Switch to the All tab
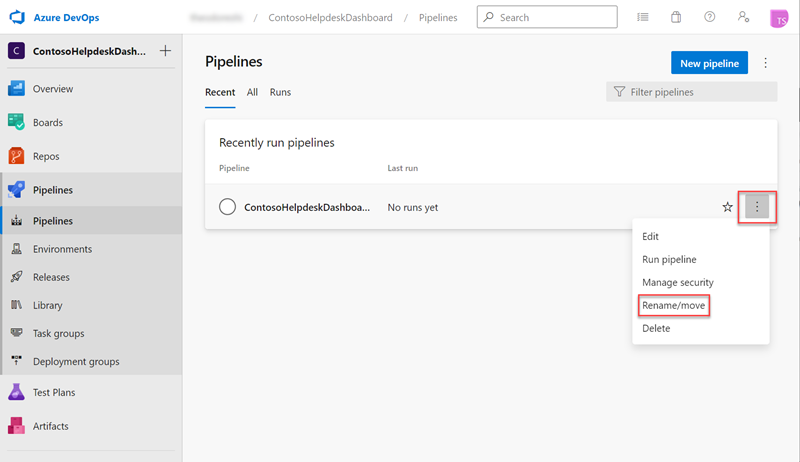Image resolution: width=800 pixels, height=462 pixels. [x=252, y=92]
